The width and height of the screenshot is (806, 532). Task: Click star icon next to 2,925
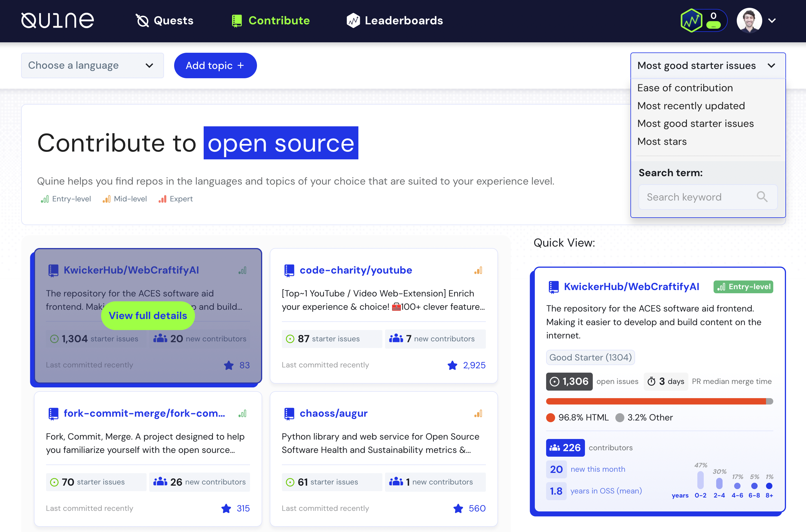click(453, 365)
